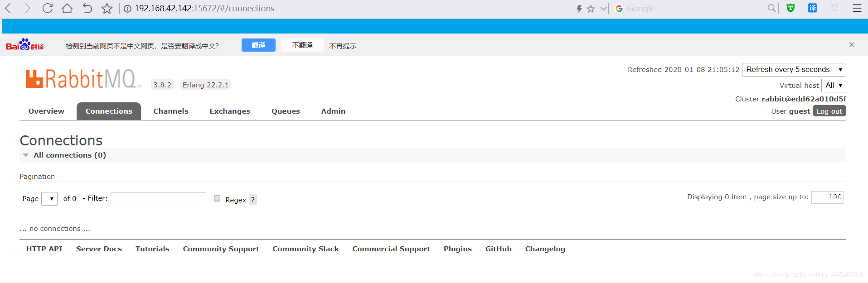The image size is (868, 283).
Task: Open the Tutorials link
Action: click(152, 249)
